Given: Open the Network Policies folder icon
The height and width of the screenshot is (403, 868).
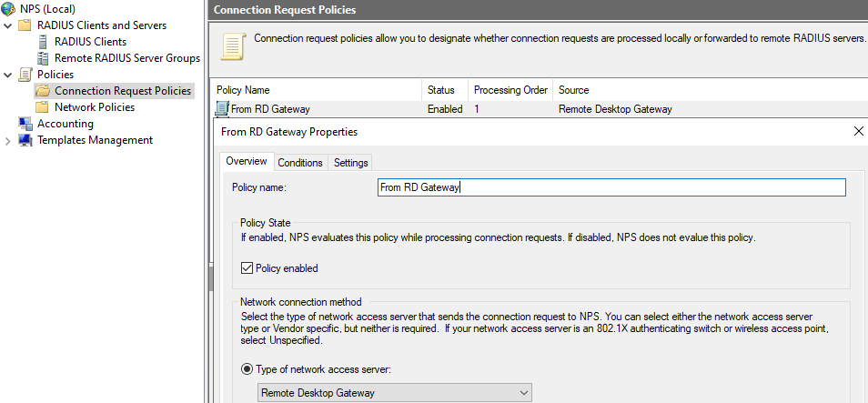Looking at the screenshot, I should 42,106.
